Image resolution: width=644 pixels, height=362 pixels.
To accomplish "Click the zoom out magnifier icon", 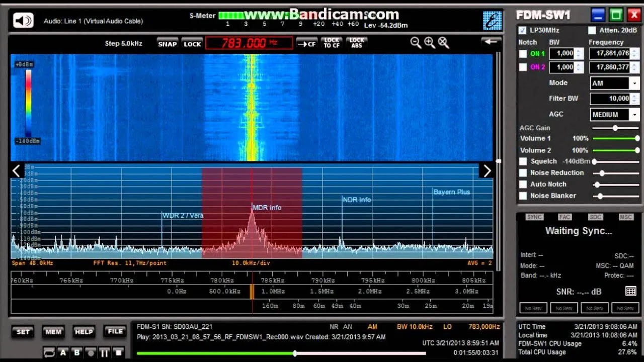I will coord(416,43).
